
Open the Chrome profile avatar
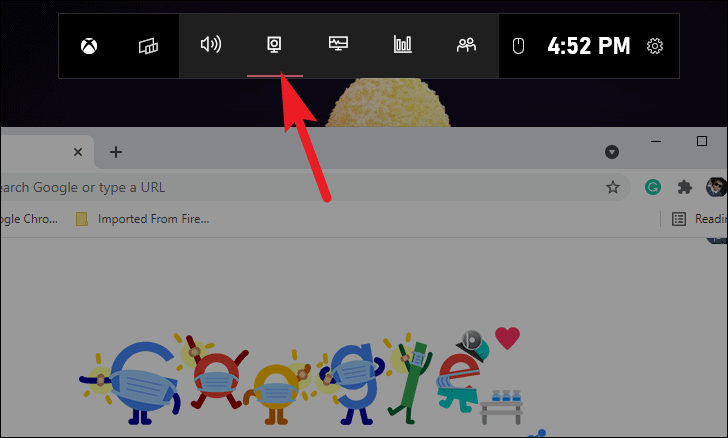pos(715,187)
